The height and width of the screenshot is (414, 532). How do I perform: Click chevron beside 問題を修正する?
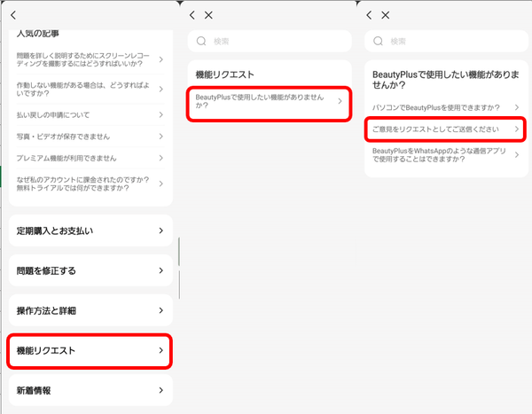[x=161, y=270]
